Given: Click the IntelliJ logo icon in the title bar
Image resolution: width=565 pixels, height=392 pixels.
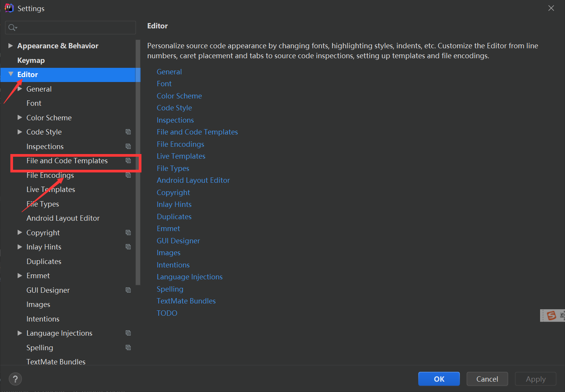Looking at the screenshot, I should point(8,8).
